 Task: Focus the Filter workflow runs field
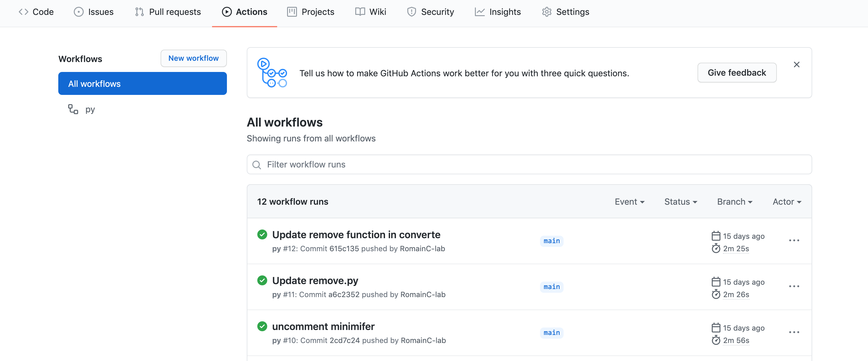tap(529, 164)
